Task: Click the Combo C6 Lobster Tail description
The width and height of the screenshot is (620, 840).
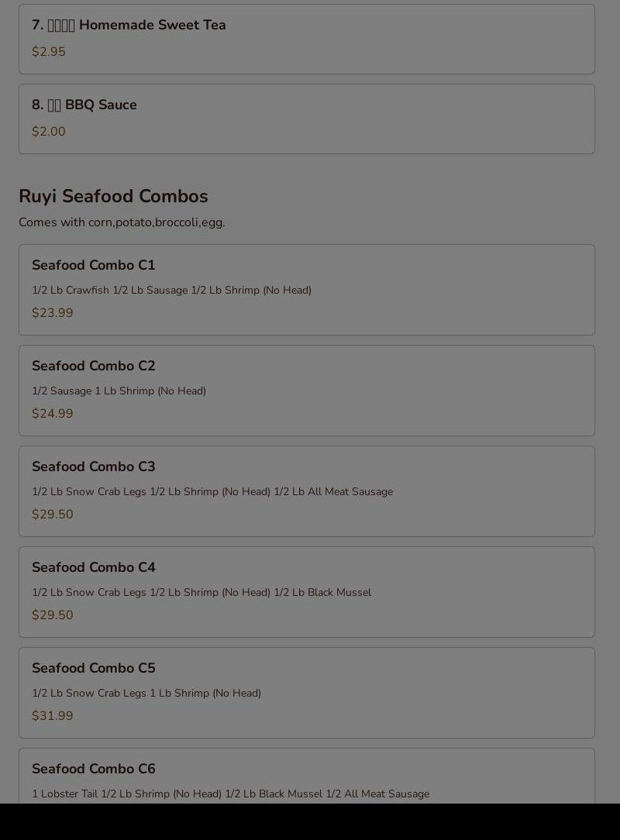Action: tap(230, 794)
